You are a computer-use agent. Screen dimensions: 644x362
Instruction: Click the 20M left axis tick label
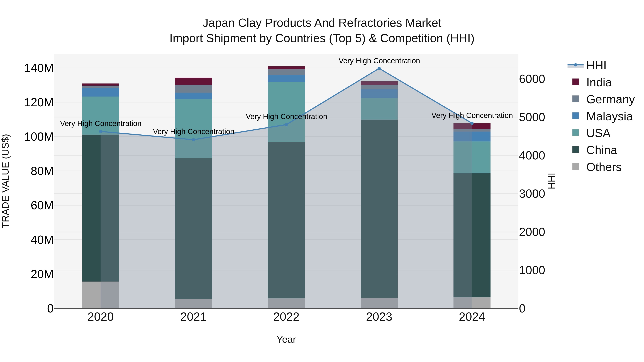[x=42, y=274]
